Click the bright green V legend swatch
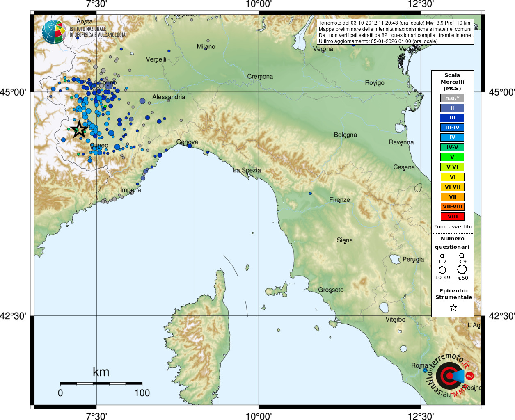Image resolution: width=515 pixels, height=420 pixels. point(452,157)
